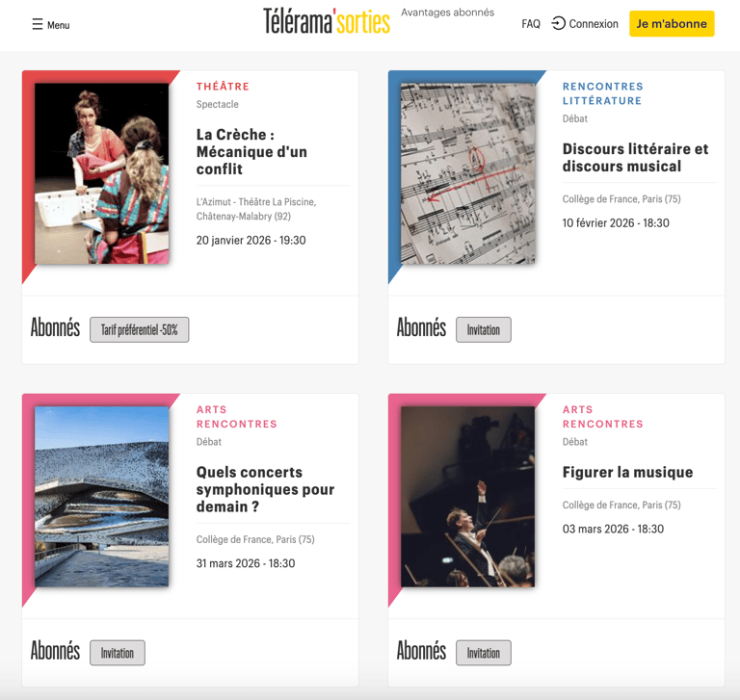This screenshot has width=740, height=700.
Task: Open the title La Crèche : Mécanique d'un conflit
Action: (x=251, y=152)
